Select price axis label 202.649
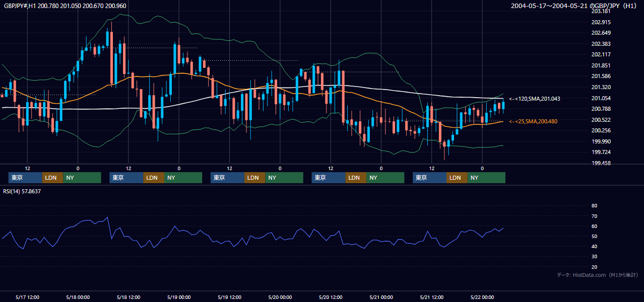This screenshot has height=302, width=644. [x=601, y=33]
